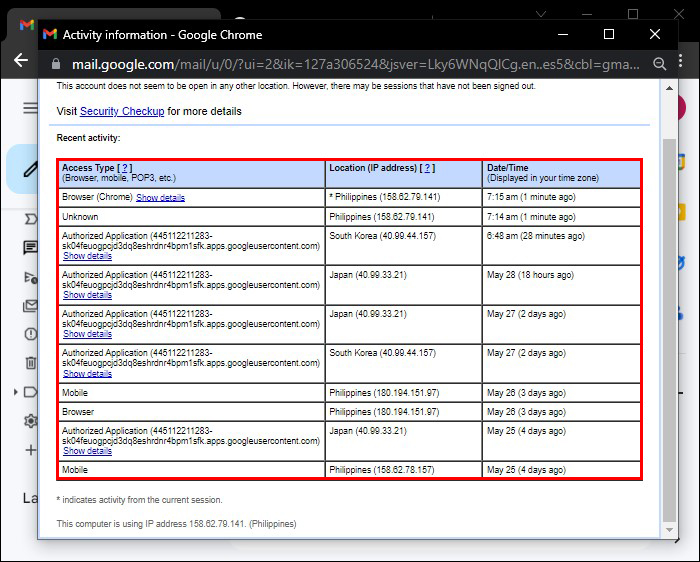700x562 pixels.
Task: Click the Compose pencil icon
Action: [x=30, y=168]
